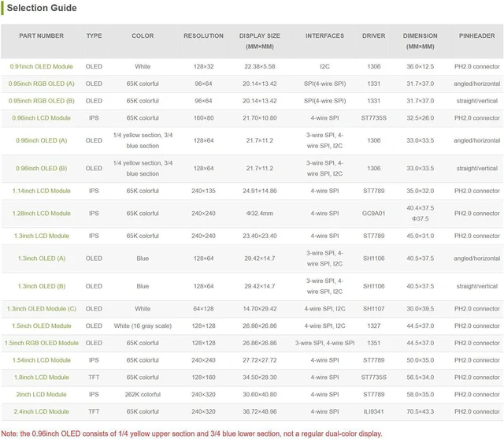Viewport: 504px width, 439px height.
Task: Select the SH1107 driver cell
Action: point(374,309)
